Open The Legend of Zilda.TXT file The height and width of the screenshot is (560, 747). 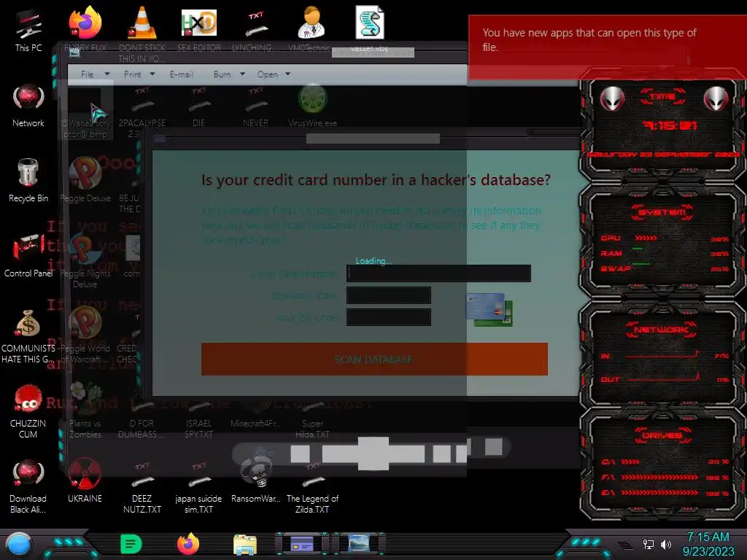coord(312,486)
